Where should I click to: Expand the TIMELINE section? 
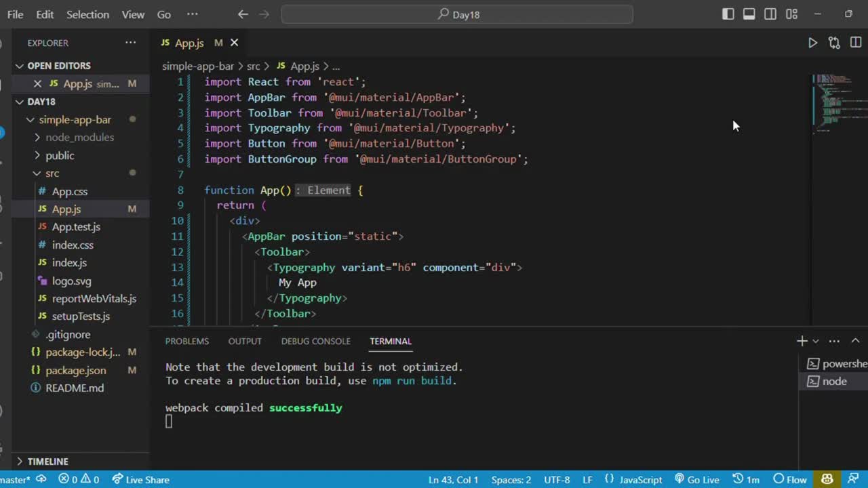pyautogui.click(x=47, y=461)
